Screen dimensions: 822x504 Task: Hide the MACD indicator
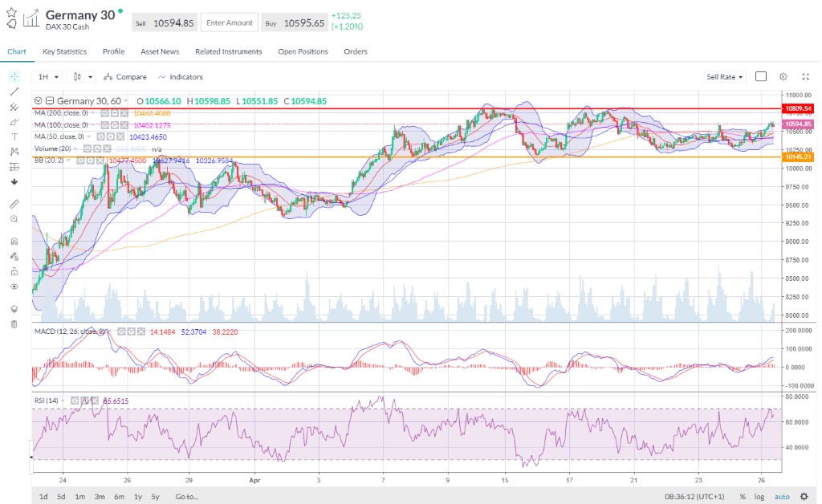pyautogui.click(x=121, y=331)
